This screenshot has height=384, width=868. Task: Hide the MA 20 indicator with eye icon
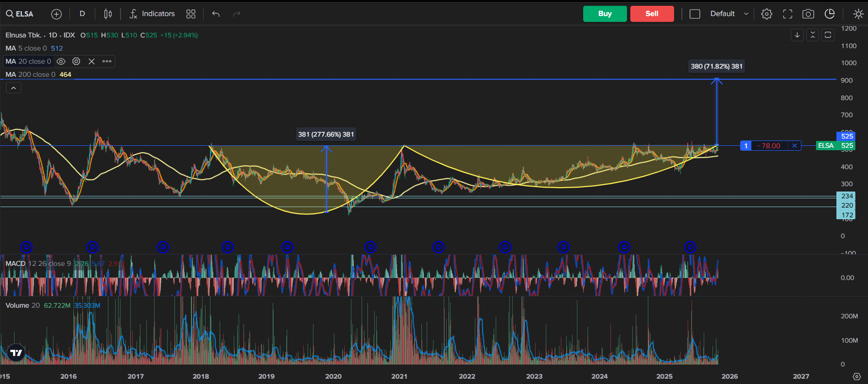tap(61, 61)
